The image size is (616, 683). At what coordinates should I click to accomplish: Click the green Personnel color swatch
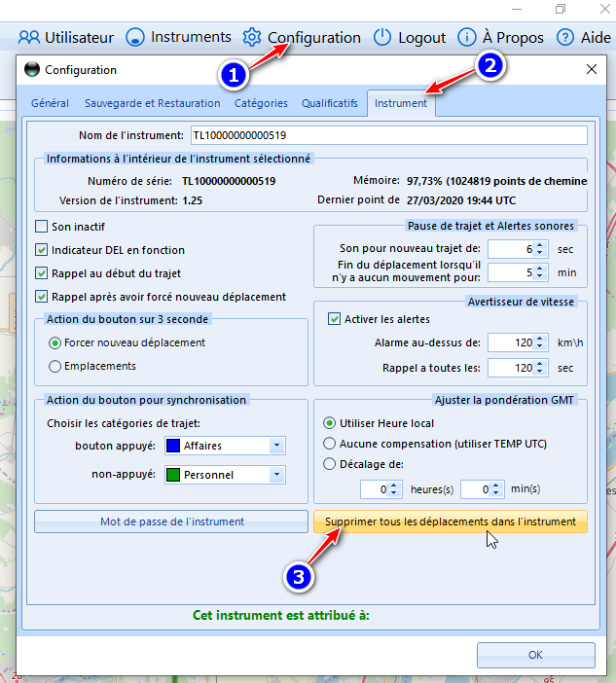(173, 475)
